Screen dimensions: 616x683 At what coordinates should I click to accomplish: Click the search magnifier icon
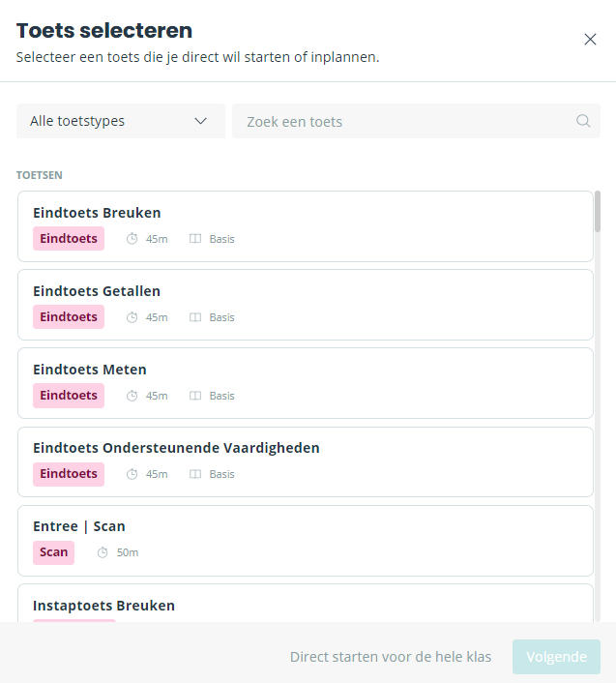point(583,121)
